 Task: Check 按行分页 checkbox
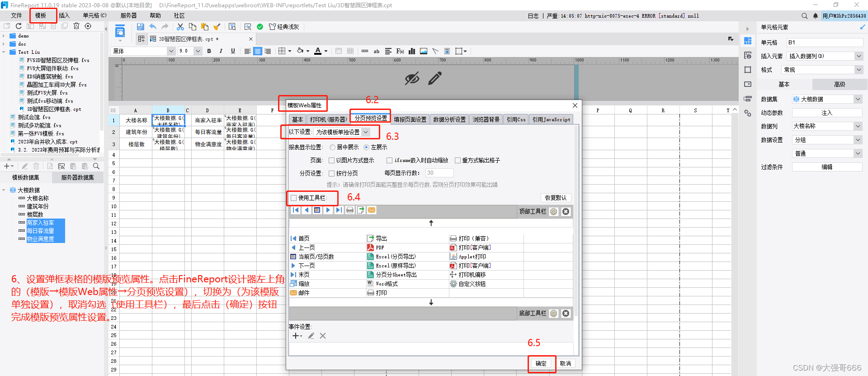tap(331, 173)
